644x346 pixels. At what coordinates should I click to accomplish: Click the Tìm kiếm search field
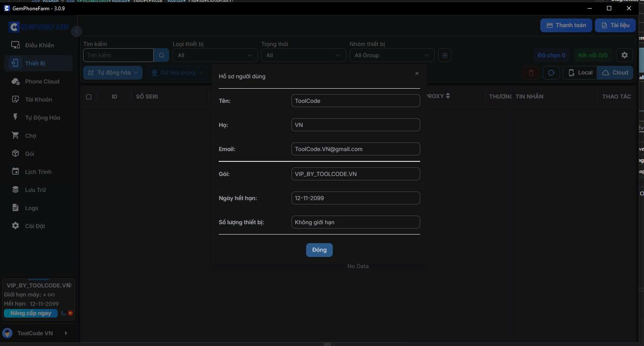[118, 55]
